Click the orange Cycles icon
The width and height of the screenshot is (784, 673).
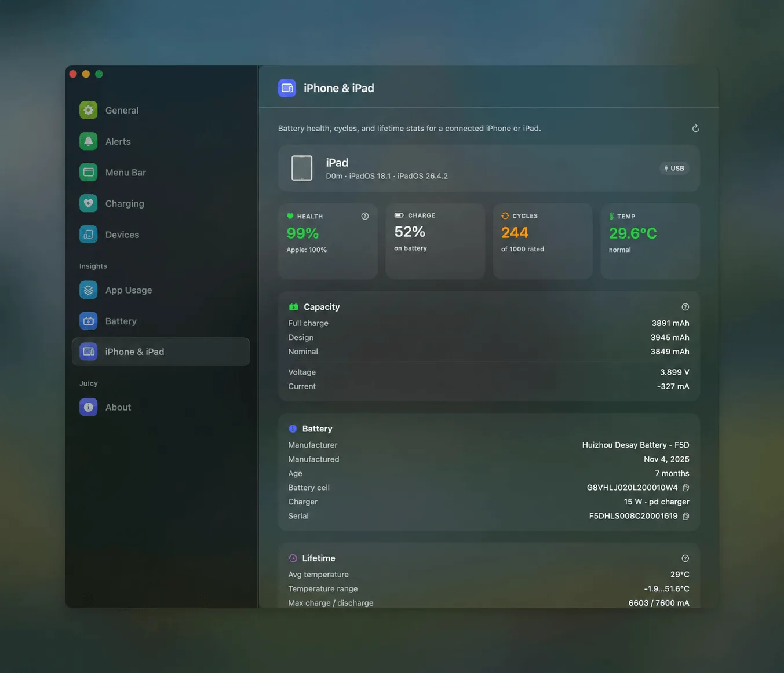[505, 216]
